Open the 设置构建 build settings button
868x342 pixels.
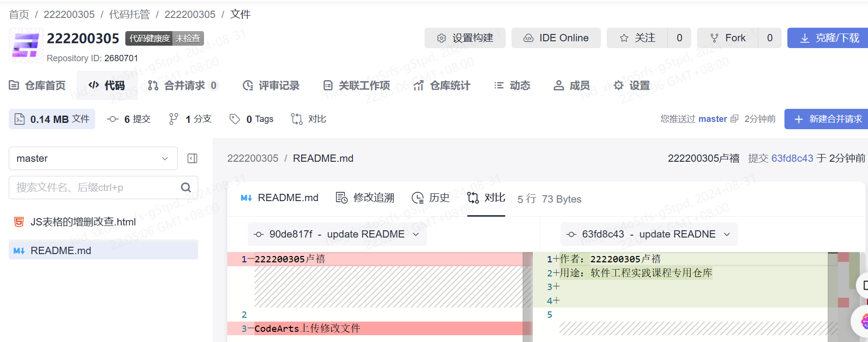465,38
